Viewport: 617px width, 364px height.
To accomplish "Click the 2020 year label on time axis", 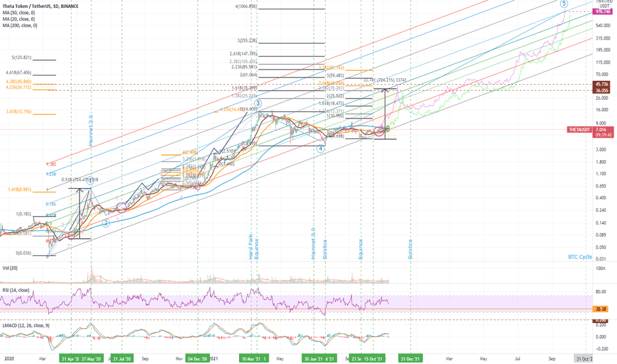I will pyautogui.click(x=9, y=359).
